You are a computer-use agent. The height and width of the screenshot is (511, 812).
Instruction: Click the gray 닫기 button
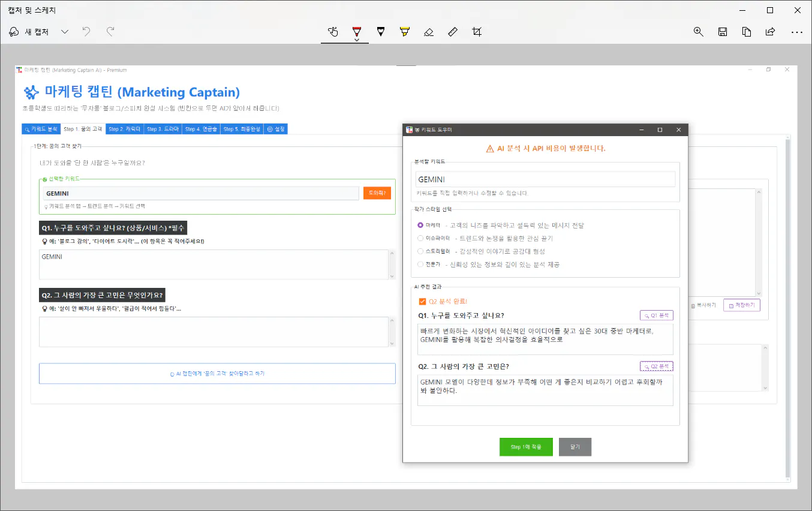tap(575, 447)
